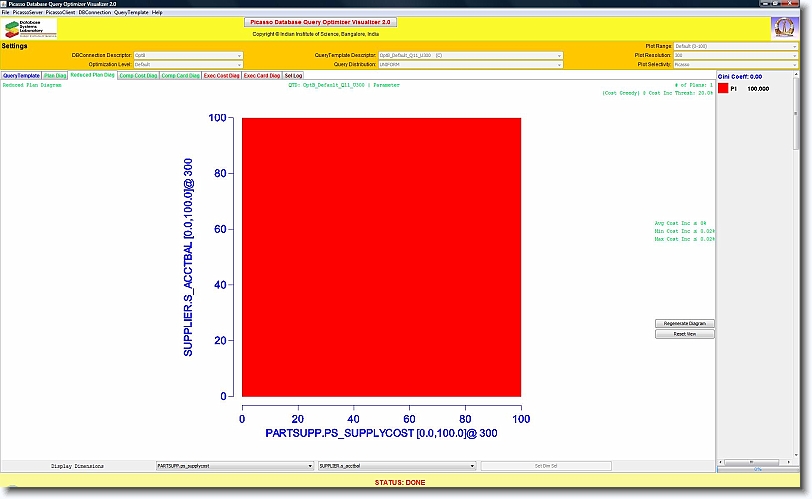This screenshot has height=499, width=812.
Task: Click the Database Systems Laboratory logo
Action: pos(31,28)
